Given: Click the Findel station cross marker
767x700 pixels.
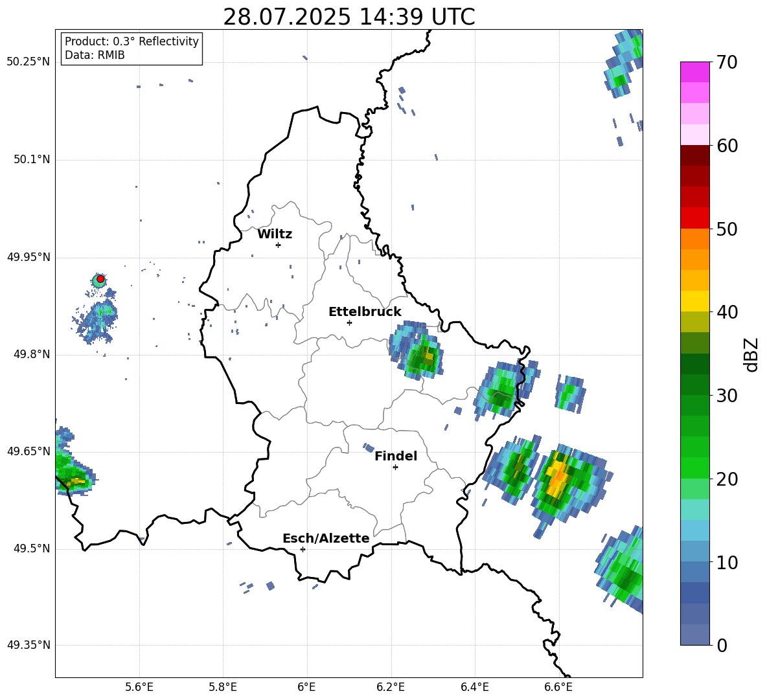Looking at the screenshot, I should pyautogui.click(x=395, y=467).
